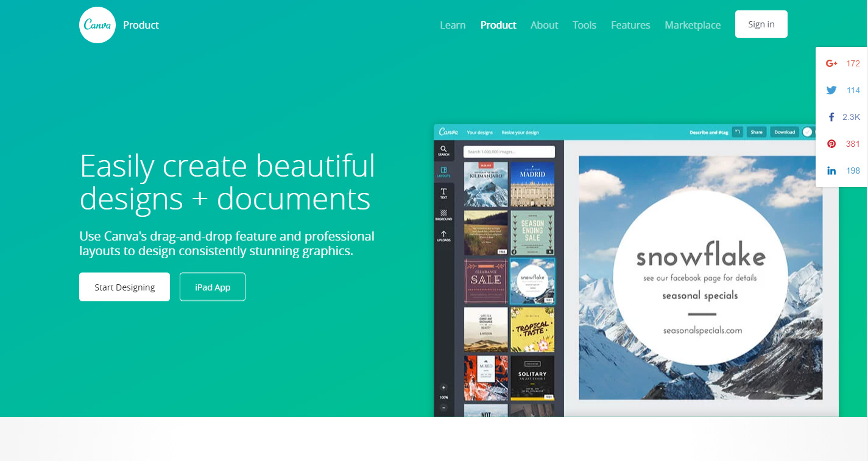Open the Features nav item
Image resolution: width=868 pixels, height=461 pixels.
click(630, 25)
